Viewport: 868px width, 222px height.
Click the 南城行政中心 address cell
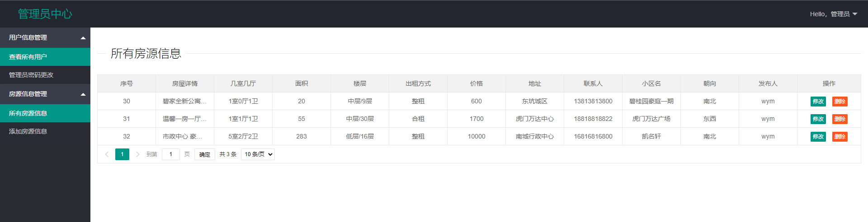[x=535, y=136]
